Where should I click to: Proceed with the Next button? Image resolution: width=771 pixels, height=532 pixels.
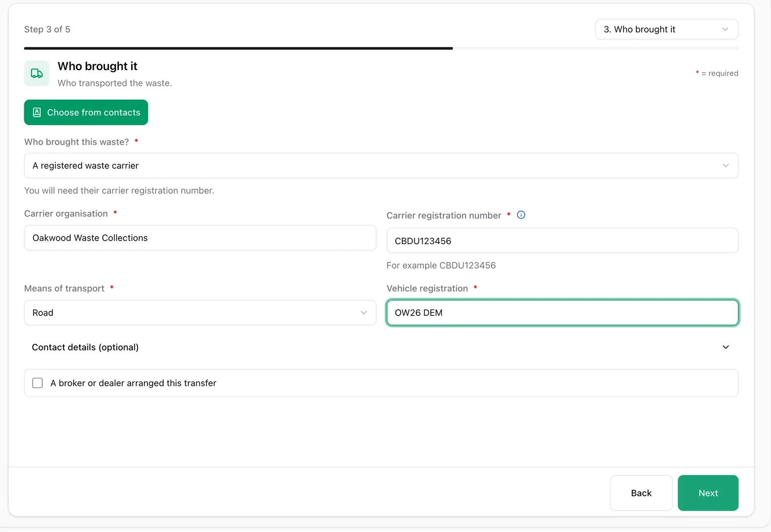coord(708,493)
